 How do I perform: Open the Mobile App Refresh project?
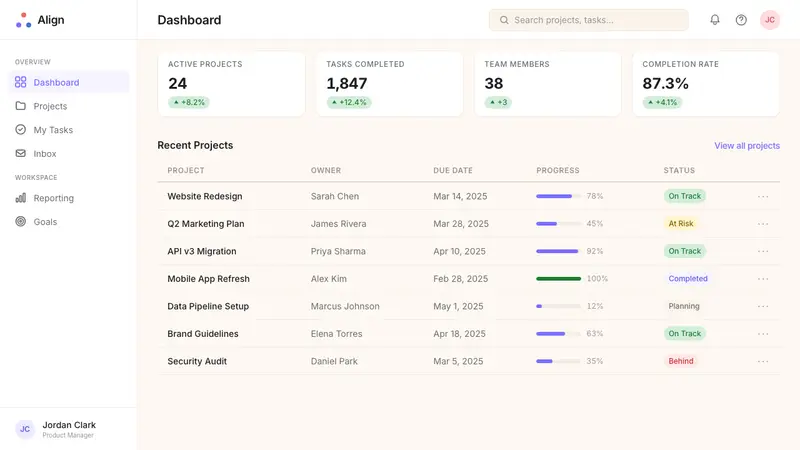(x=208, y=279)
